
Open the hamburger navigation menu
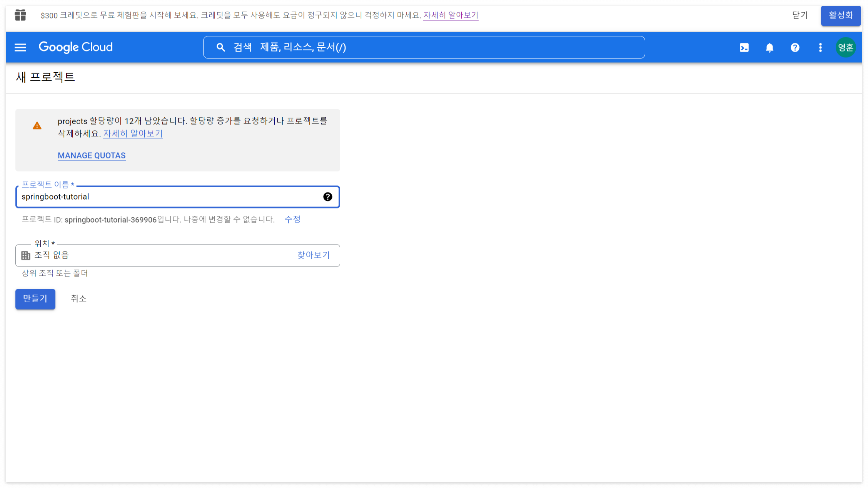click(20, 47)
